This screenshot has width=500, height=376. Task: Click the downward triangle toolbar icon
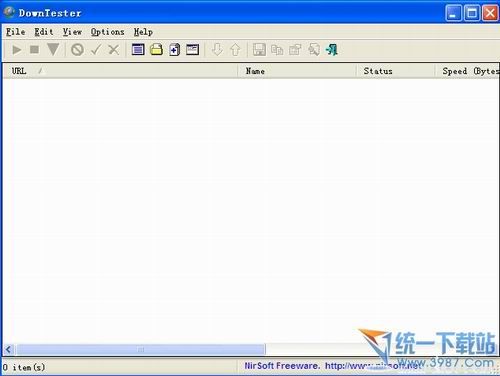53,49
